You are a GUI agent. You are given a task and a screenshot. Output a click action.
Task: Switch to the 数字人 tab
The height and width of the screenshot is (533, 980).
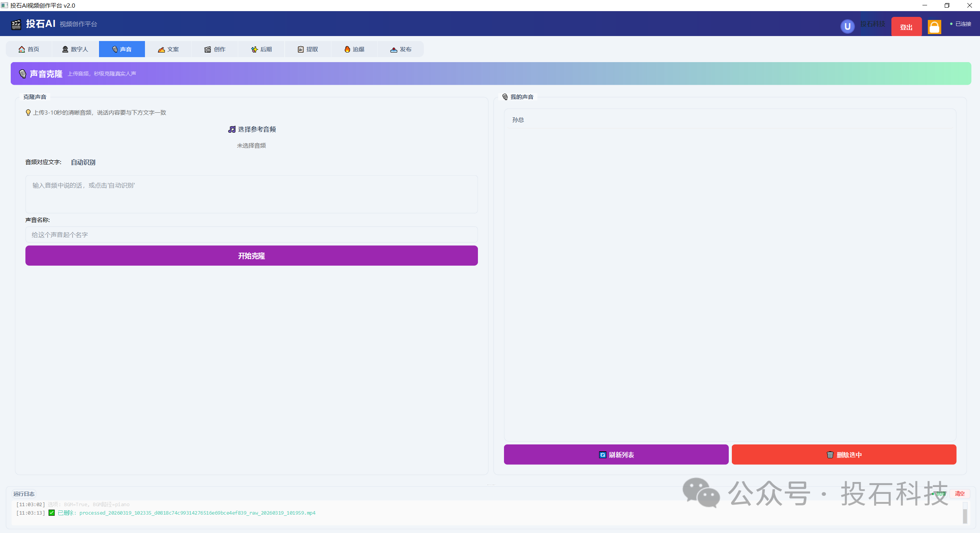pos(75,49)
